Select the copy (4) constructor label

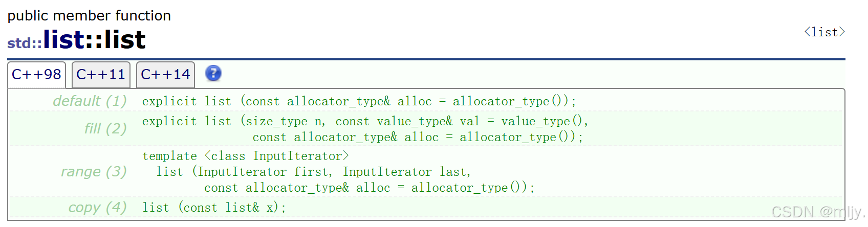97,208
